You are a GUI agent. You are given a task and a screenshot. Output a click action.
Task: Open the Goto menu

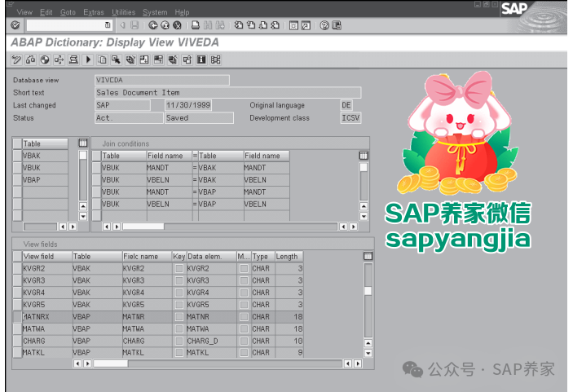click(x=68, y=12)
